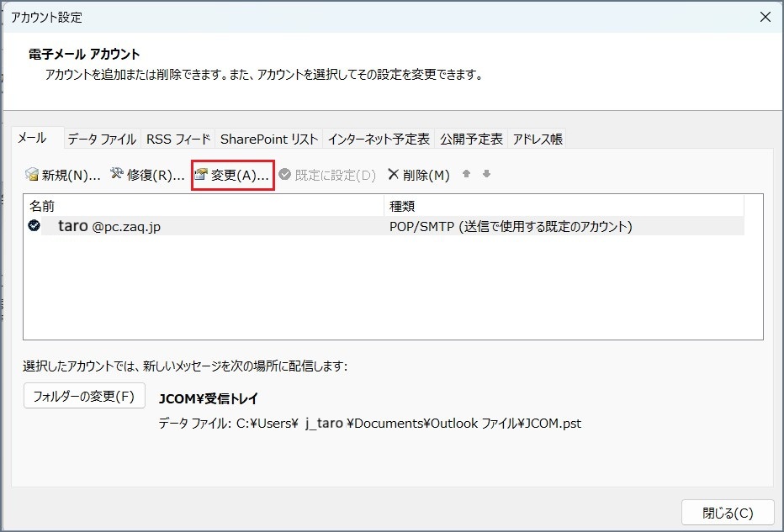
Task: Move account up with up arrow
Action: pyautogui.click(x=467, y=175)
